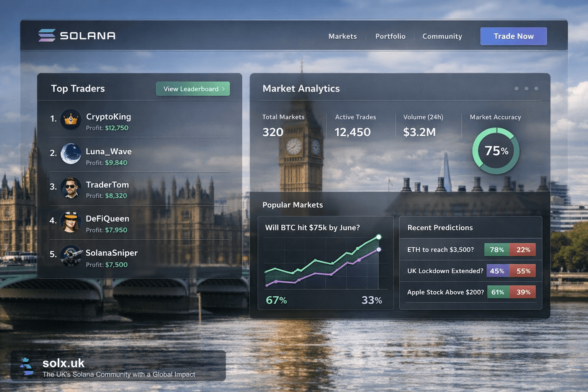This screenshot has height=392, width=588.
Task: Open SolanaSniper's avatar picture
Action: 71,255
